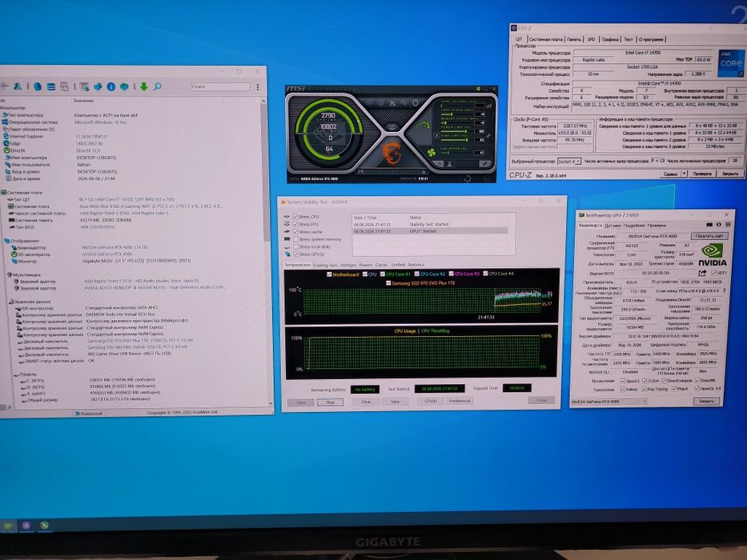The image size is (747, 560).
Task: Click the Preferences button in Stability Test
Action: (460, 401)
